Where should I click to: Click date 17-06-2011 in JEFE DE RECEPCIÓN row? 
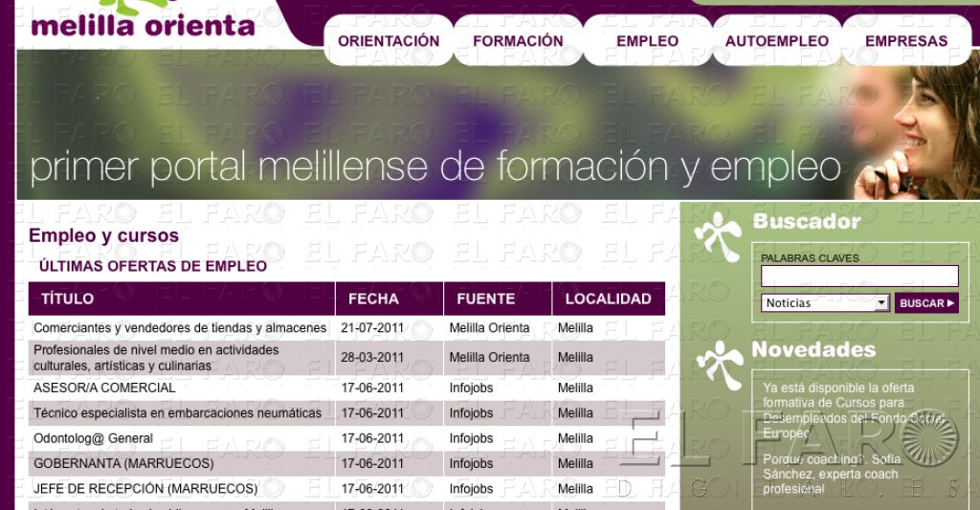point(372,489)
